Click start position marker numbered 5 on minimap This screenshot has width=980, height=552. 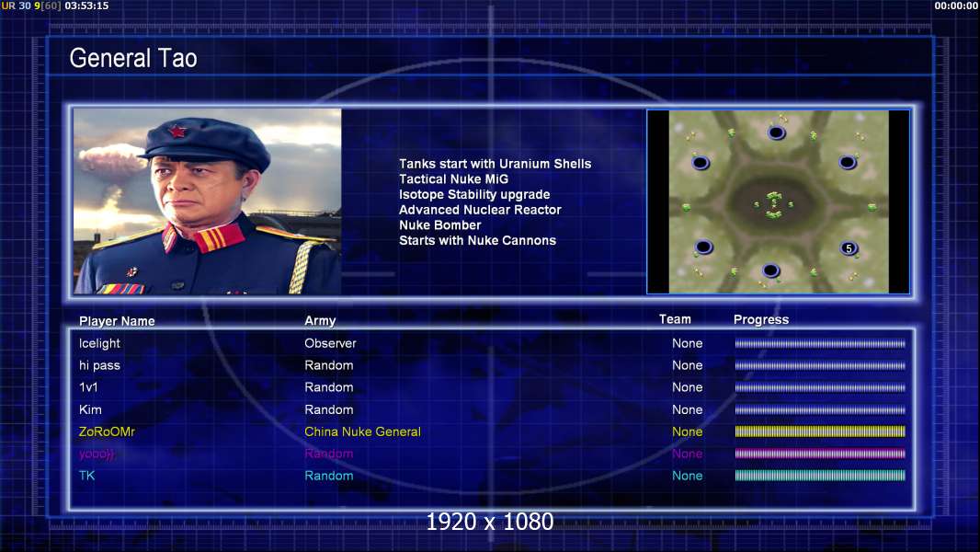(849, 248)
